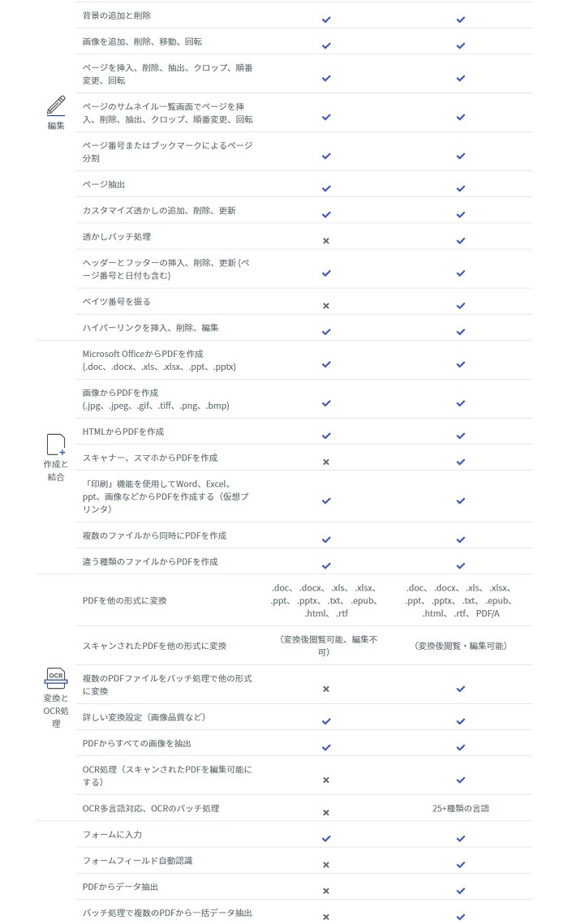The image size is (568, 924).
Task: Click the X mark for スキャナー、スマホからPDFを作成
Action: 326,462
